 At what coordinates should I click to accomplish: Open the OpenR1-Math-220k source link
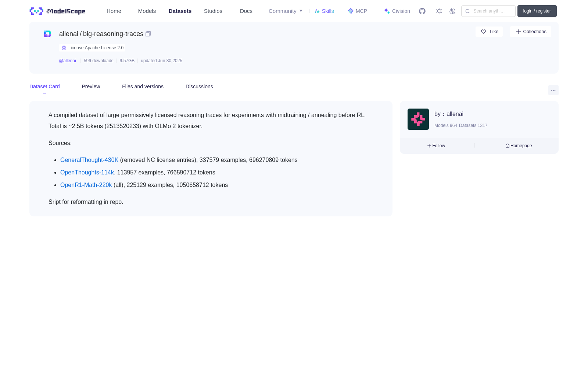86,185
